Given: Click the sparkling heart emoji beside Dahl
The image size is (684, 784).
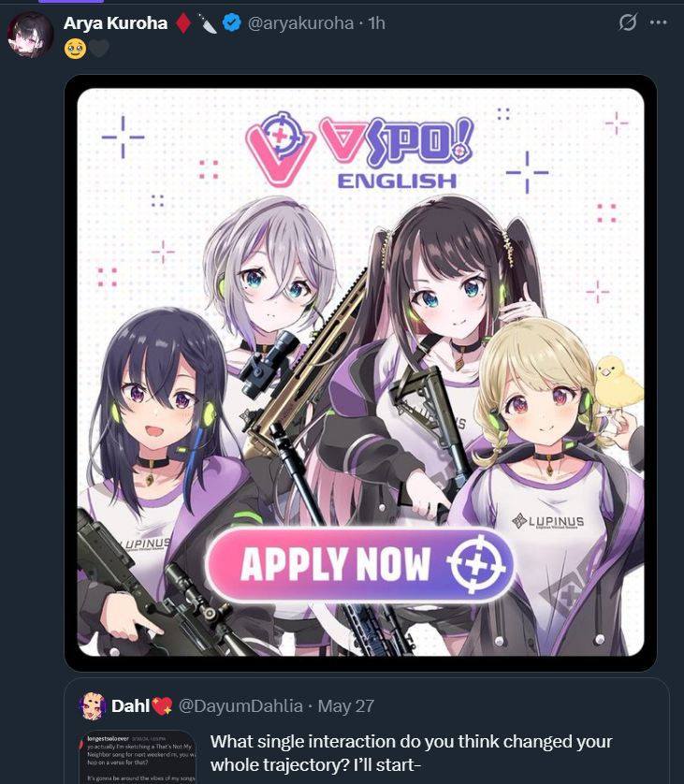Looking at the screenshot, I should (x=162, y=706).
